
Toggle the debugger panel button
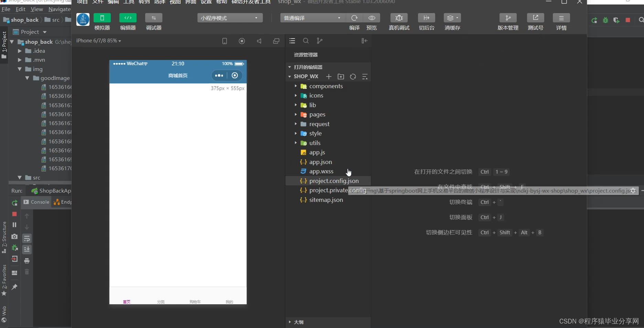pyautogui.click(x=153, y=18)
